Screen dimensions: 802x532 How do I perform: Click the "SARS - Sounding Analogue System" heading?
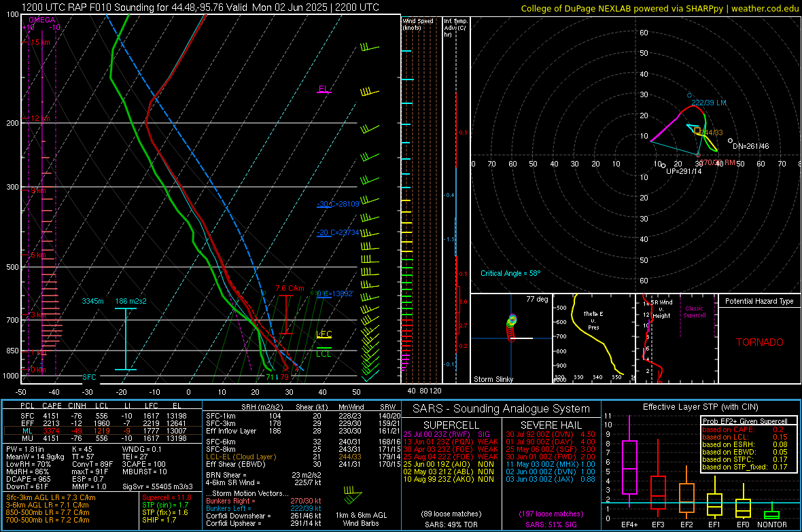(x=502, y=409)
